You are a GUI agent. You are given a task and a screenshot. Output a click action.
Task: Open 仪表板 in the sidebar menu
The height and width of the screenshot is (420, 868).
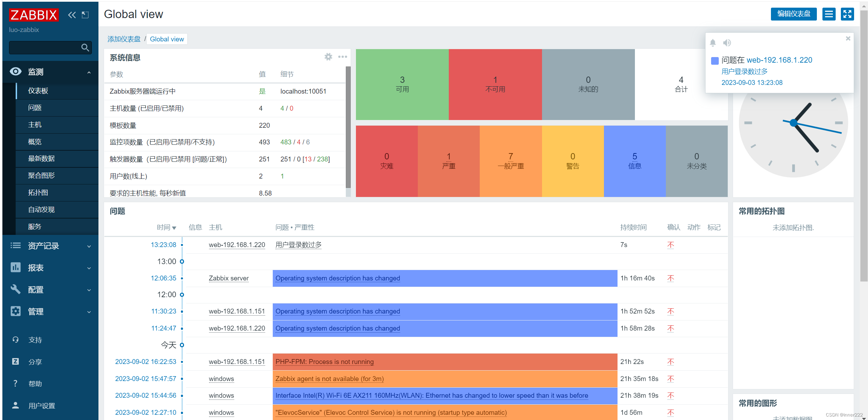57,90
